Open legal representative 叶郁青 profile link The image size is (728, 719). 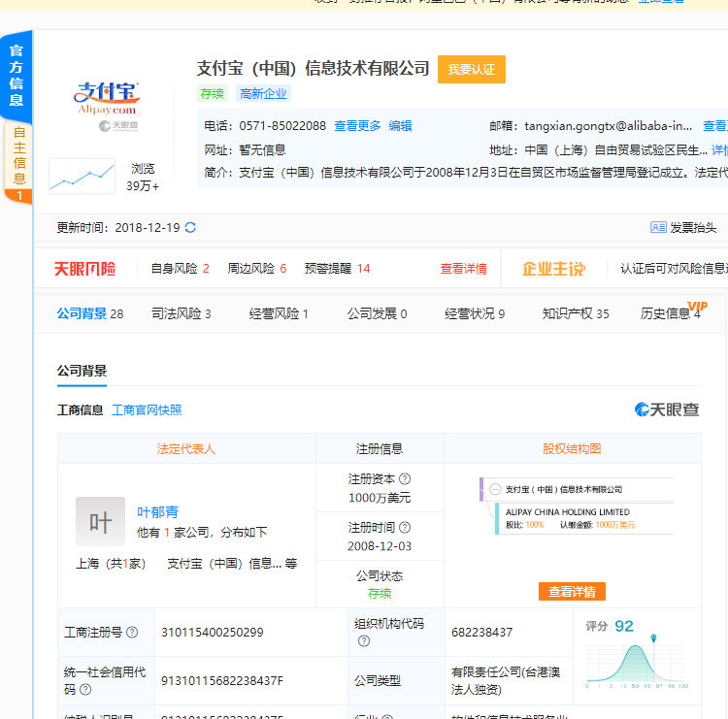pyautogui.click(x=157, y=512)
